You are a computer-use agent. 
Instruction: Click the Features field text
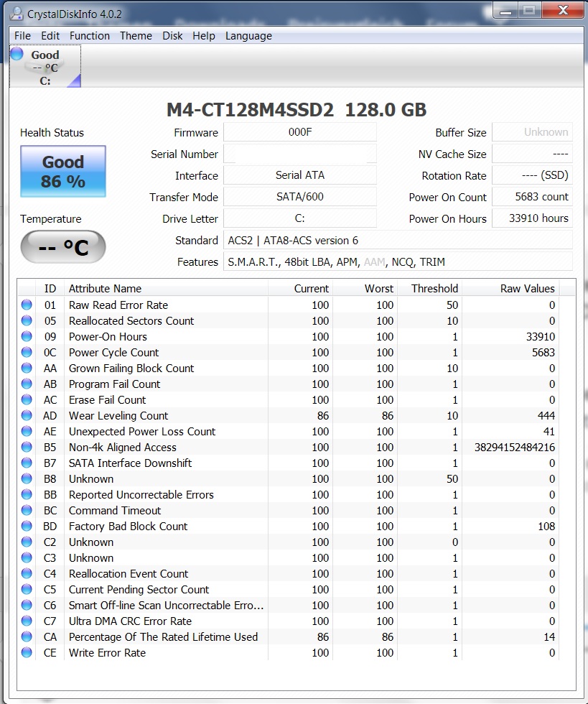(398, 261)
